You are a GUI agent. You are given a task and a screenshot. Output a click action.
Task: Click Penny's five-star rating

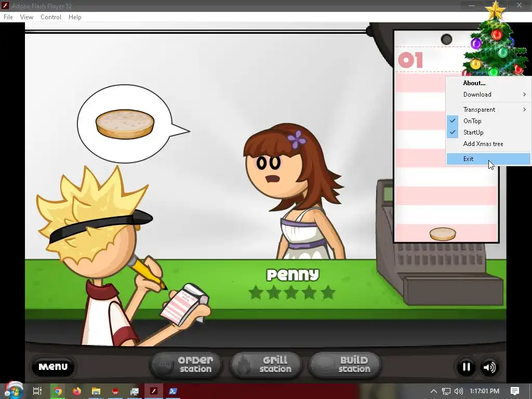click(292, 292)
